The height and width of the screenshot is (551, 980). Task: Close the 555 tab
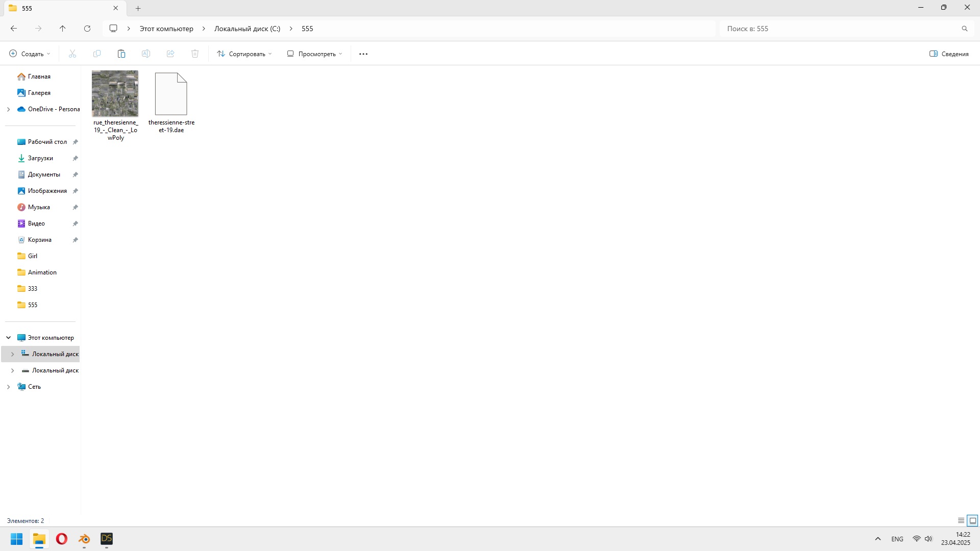[115, 8]
